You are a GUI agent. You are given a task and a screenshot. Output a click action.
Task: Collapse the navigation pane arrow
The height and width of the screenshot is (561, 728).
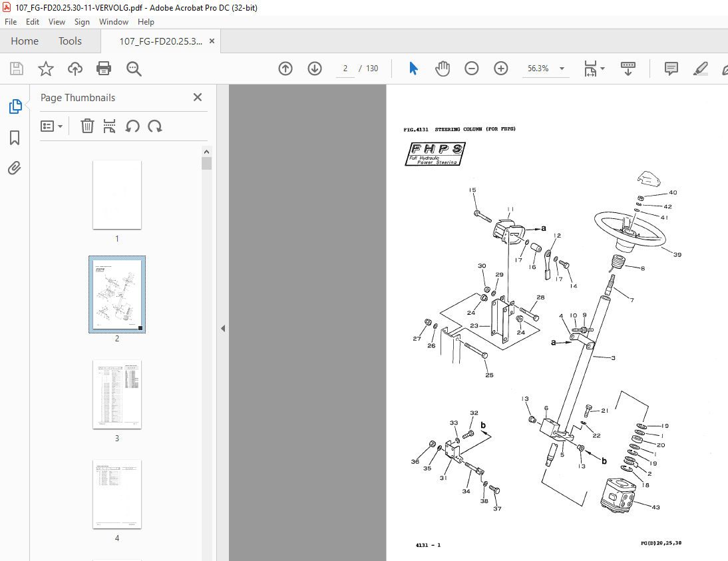223,328
